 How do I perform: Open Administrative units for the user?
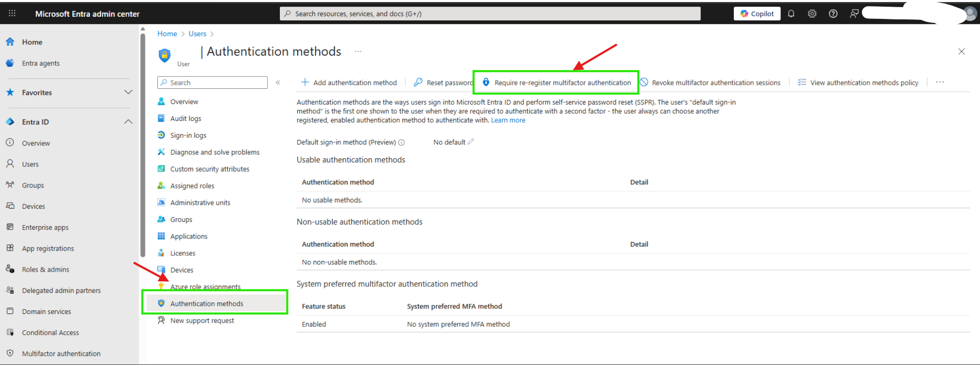click(200, 203)
